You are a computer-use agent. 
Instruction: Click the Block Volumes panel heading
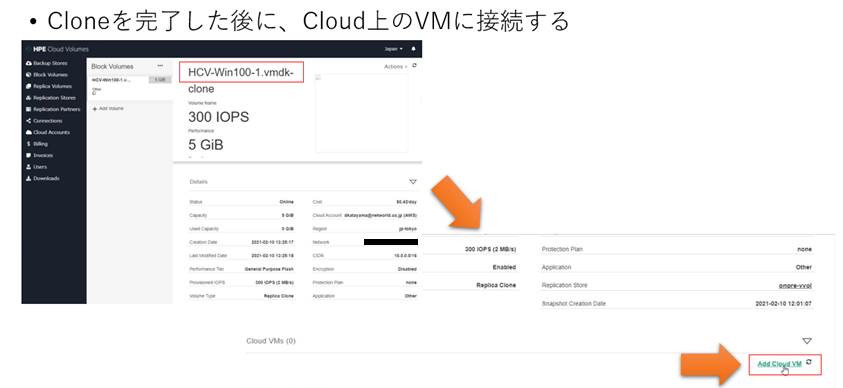[x=112, y=67]
